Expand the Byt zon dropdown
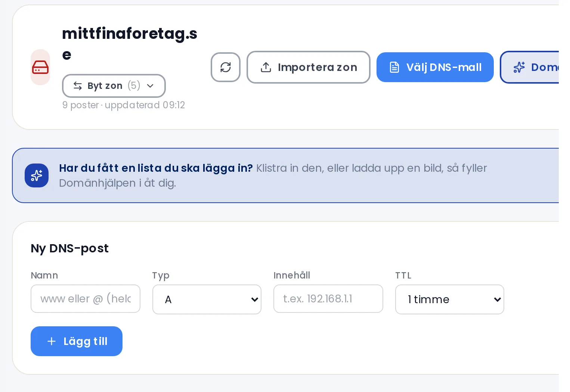The image size is (570, 392). [x=114, y=86]
